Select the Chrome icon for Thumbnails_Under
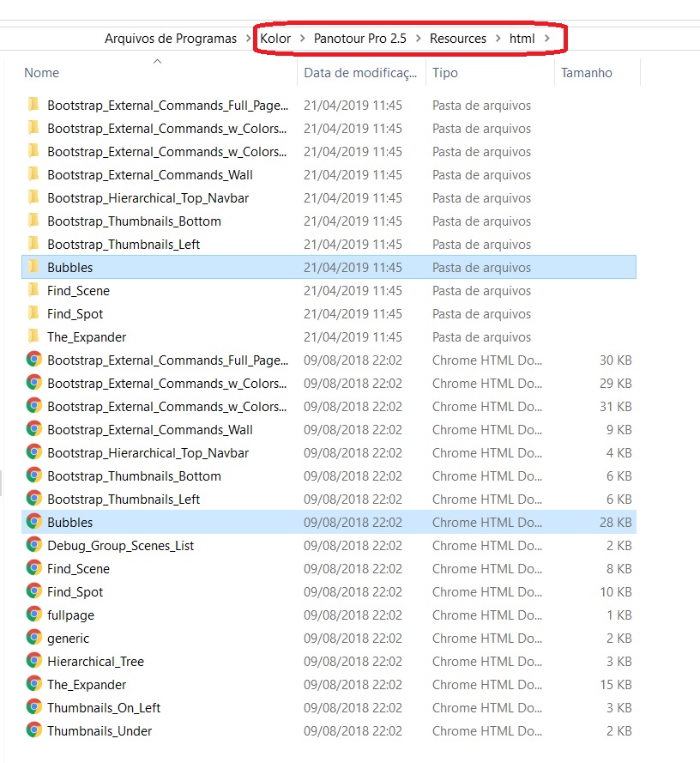 click(33, 730)
